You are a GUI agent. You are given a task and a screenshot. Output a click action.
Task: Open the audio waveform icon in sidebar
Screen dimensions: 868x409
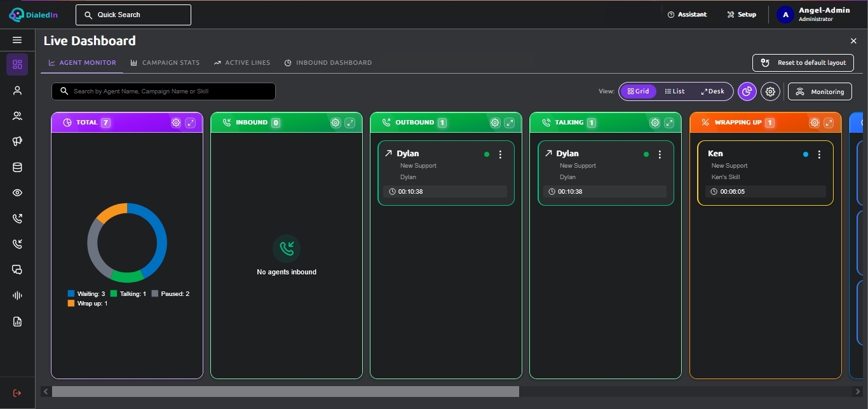point(17,295)
